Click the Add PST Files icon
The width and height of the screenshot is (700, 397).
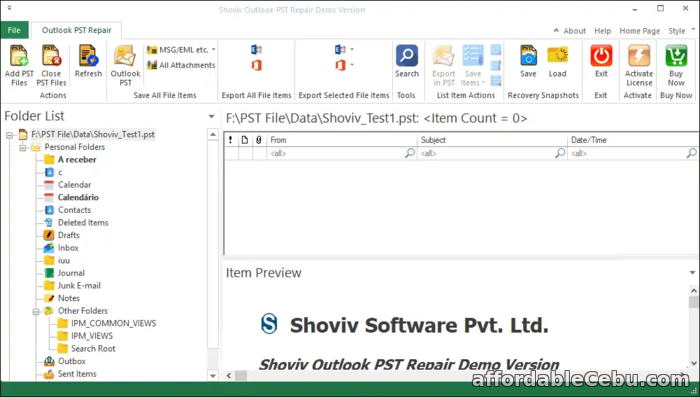point(19,56)
